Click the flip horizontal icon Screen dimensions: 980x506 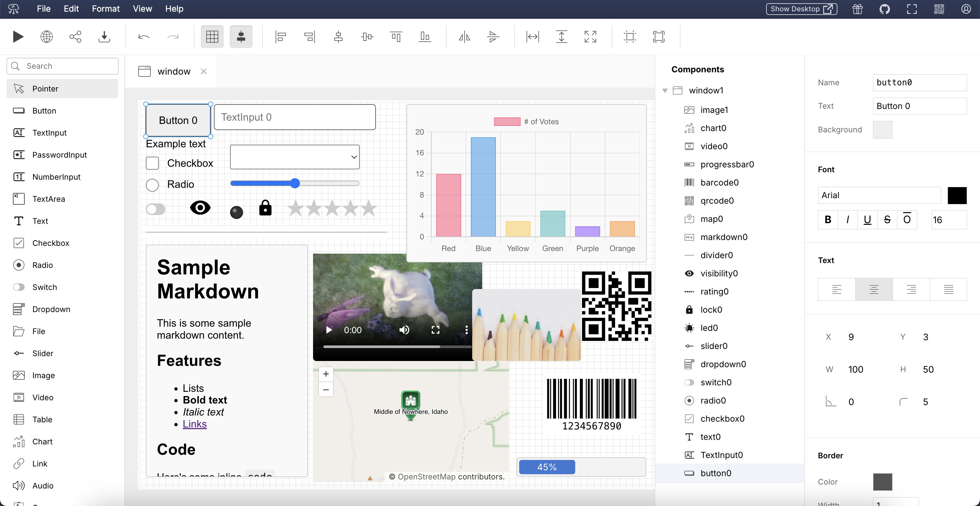point(464,37)
